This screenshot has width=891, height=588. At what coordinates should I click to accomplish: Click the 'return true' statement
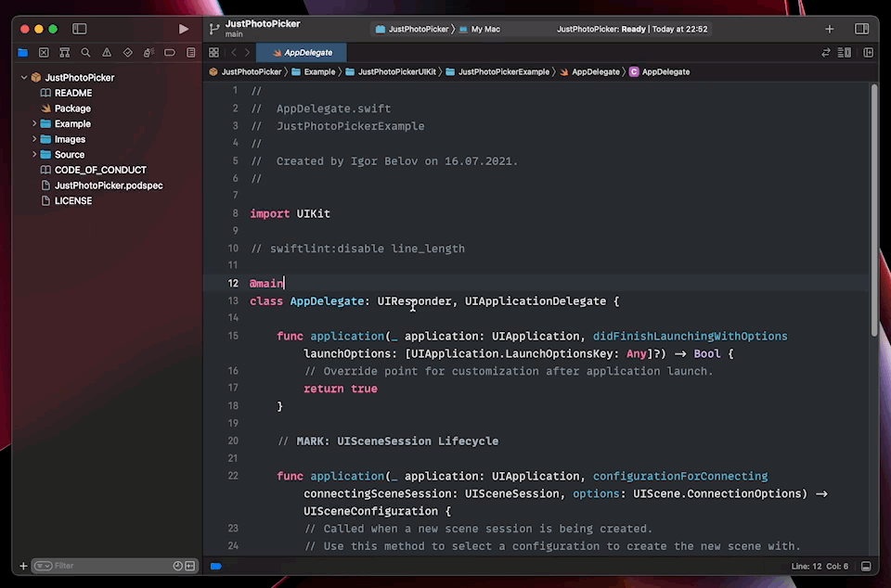341,389
